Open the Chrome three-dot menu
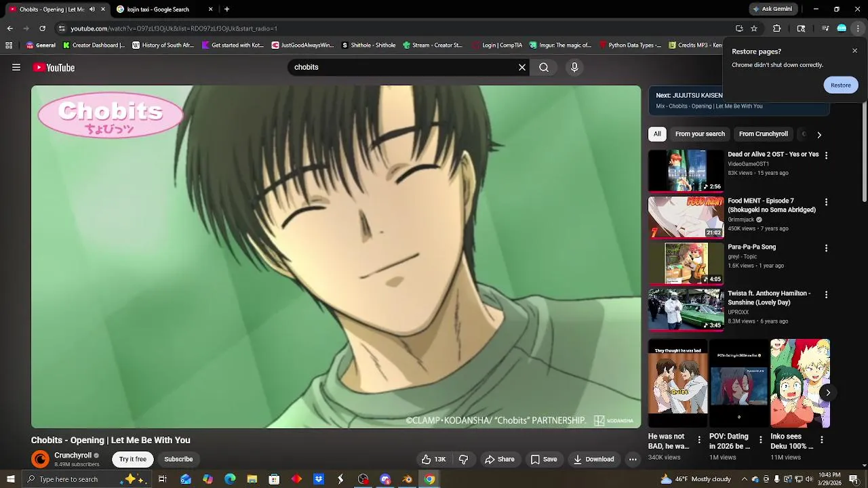This screenshot has height=488, width=868. pos(858,28)
